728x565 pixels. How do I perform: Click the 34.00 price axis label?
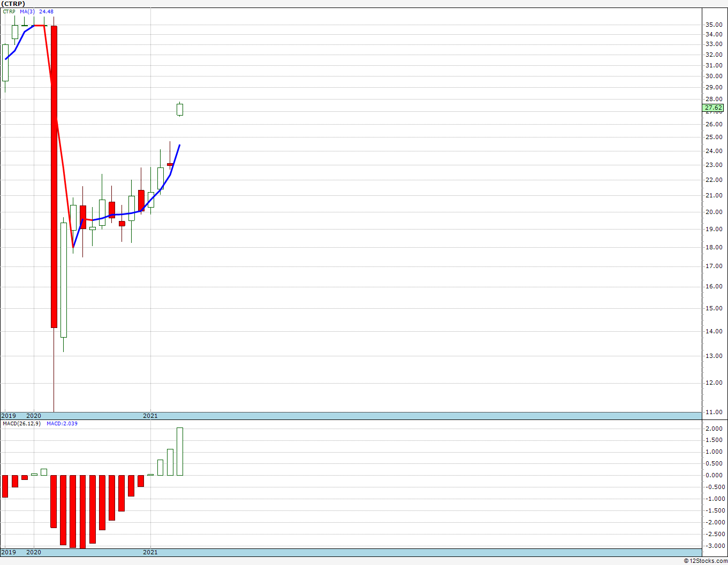click(x=714, y=34)
